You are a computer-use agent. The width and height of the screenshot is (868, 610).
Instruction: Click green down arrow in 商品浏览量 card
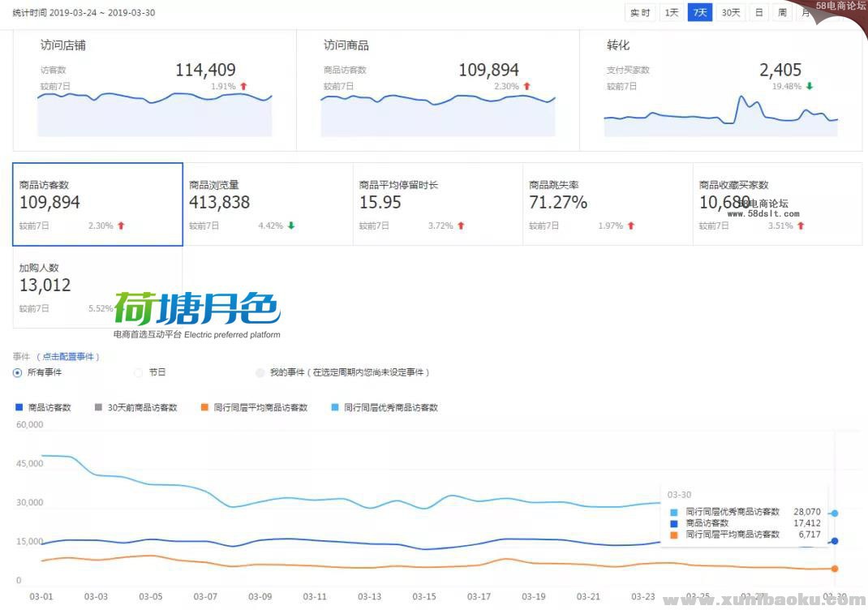(291, 226)
